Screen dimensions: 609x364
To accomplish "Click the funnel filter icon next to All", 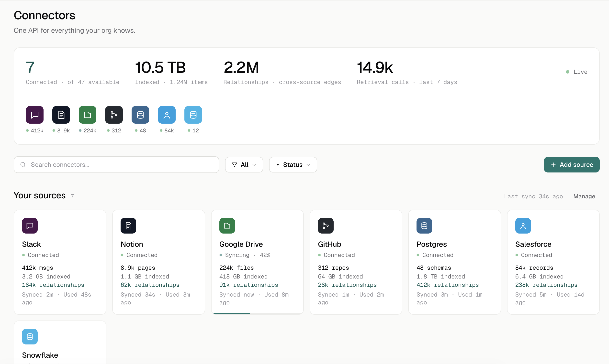I will 235,165.
